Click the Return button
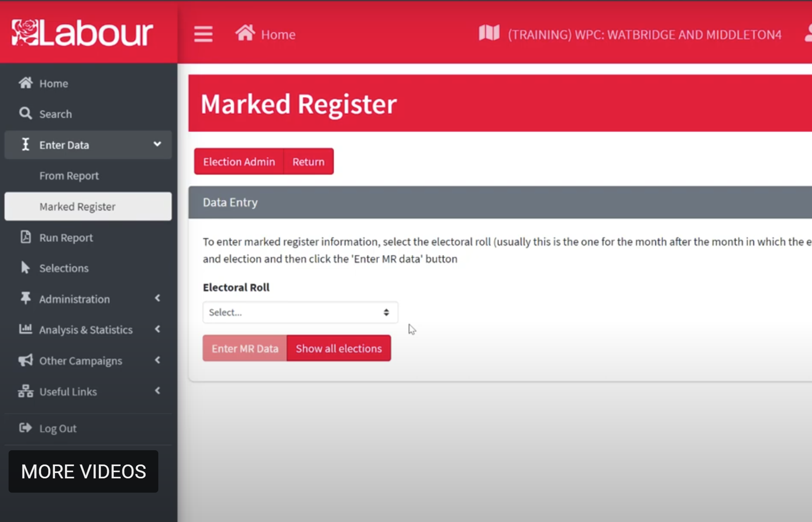Screen dimensions: 812x522 [x=308, y=161]
